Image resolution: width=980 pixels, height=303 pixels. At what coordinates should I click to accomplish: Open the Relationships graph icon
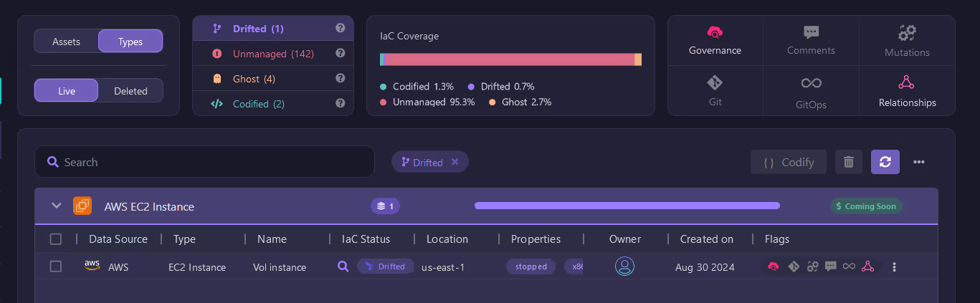pyautogui.click(x=907, y=83)
